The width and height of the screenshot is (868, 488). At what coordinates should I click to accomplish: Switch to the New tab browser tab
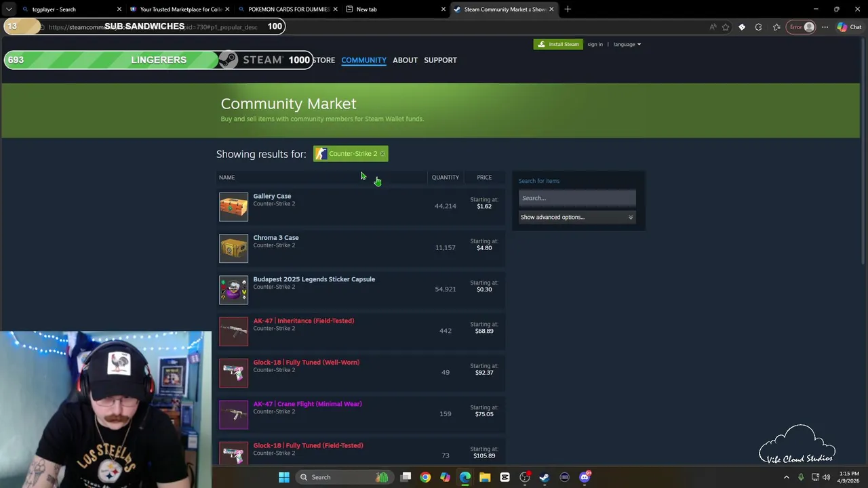coord(396,9)
